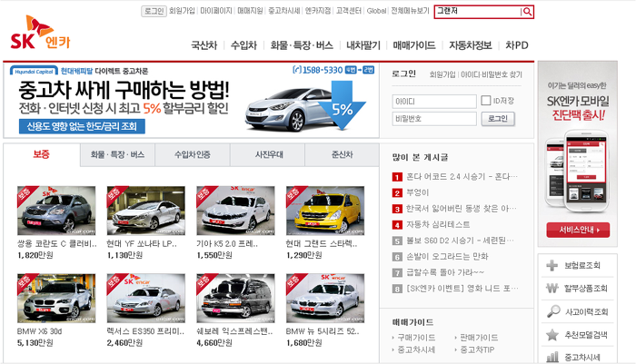The height and width of the screenshot is (364, 636).
Task: Click the top search input box
Action: pos(477,12)
